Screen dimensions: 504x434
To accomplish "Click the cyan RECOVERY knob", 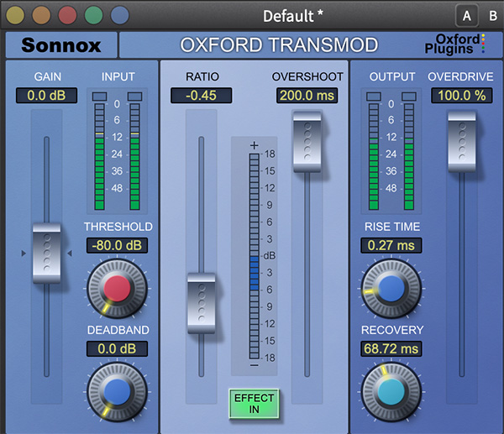I will pos(391,391).
